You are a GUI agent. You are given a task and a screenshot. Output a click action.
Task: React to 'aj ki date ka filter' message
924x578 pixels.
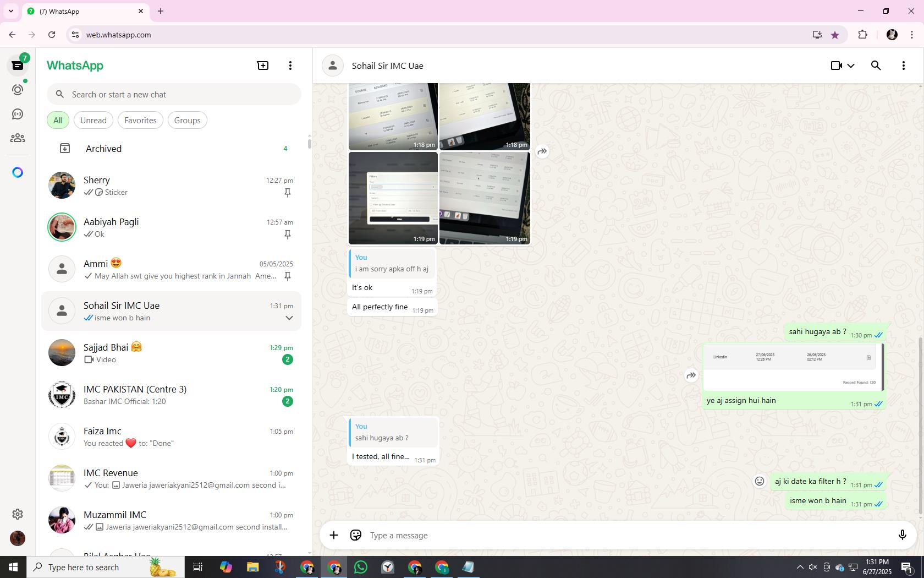[760, 481]
